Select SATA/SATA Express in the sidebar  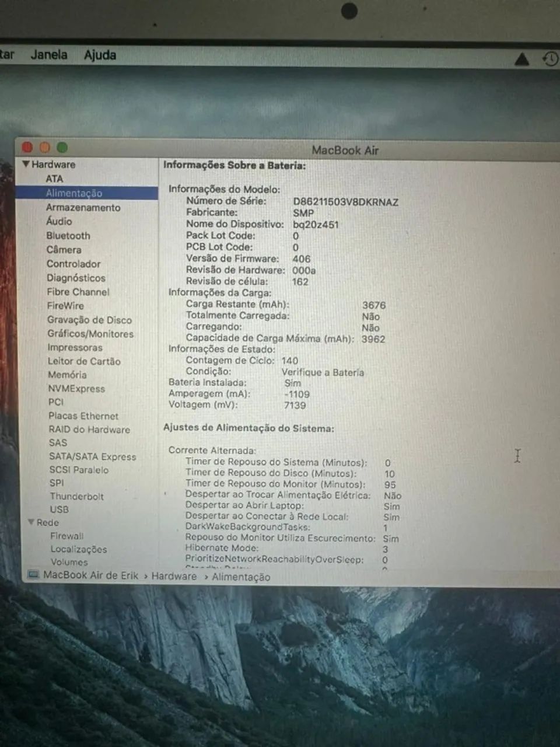93,456
